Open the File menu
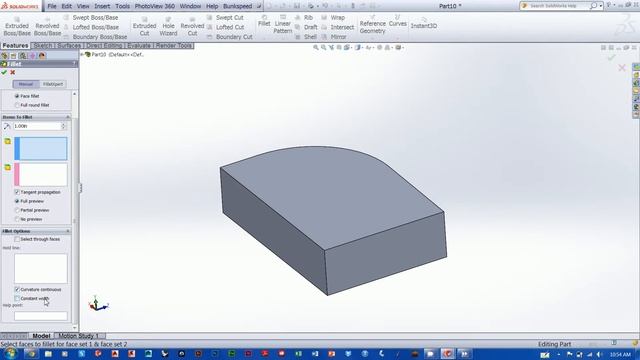640x360 pixels. 52,6
